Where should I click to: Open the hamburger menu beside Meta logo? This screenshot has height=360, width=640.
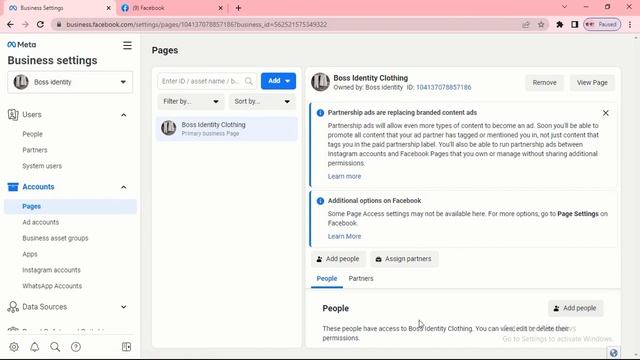point(127,45)
